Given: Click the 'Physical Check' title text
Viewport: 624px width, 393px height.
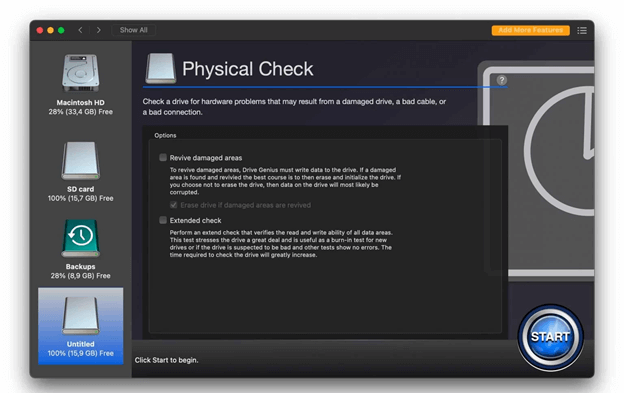Looking at the screenshot, I should [248, 69].
